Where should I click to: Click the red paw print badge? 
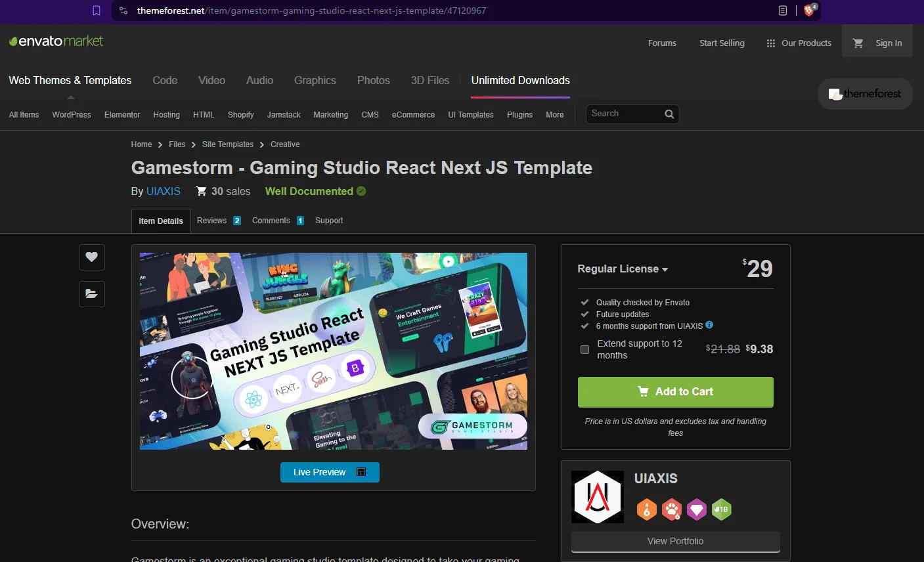pos(672,509)
